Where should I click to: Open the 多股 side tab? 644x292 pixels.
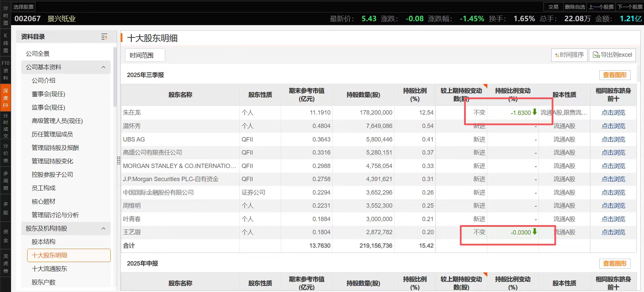tap(5, 208)
